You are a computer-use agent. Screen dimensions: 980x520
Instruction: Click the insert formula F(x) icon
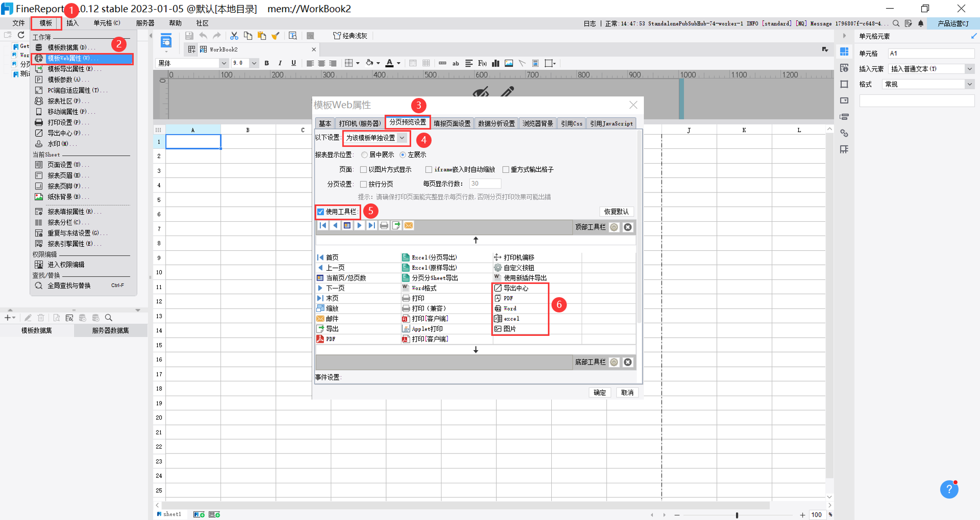[482, 63]
